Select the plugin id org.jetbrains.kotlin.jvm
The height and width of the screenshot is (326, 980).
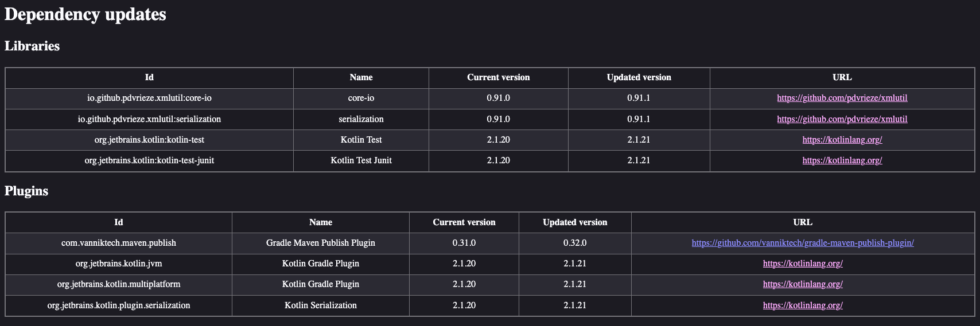(x=119, y=264)
